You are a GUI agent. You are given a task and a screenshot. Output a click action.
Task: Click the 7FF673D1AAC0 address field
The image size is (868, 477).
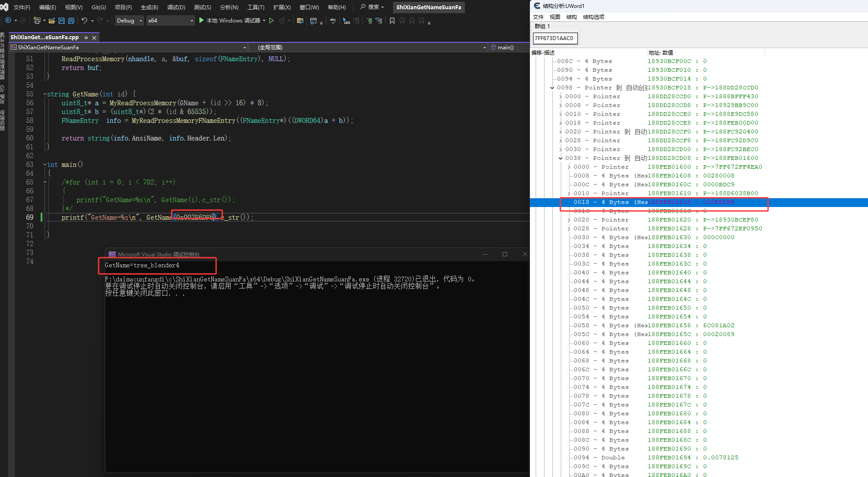pyautogui.click(x=555, y=38)
